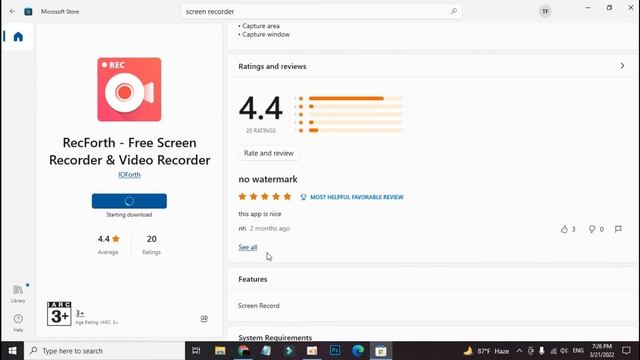Open Photoshop from the taskbar

click(x=335, y=351)
